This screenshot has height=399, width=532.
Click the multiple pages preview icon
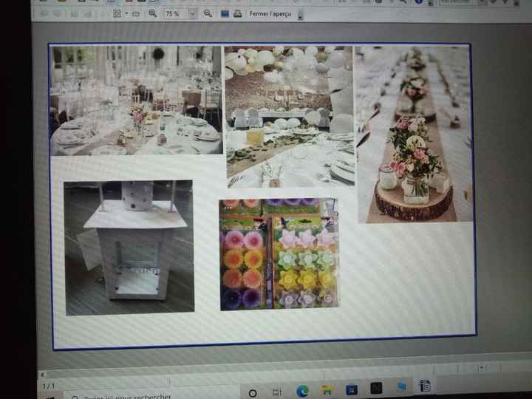pyautogui.click(x=117, y=13)
